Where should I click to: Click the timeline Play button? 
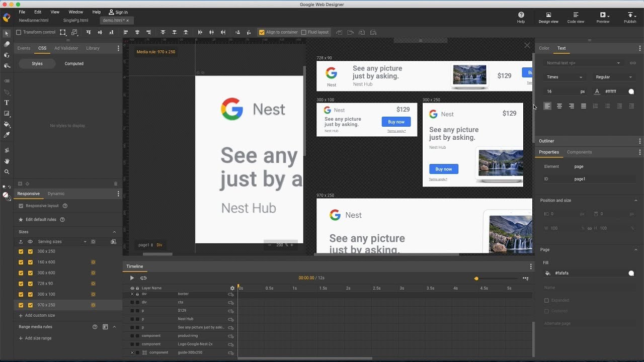click(132, 278)
